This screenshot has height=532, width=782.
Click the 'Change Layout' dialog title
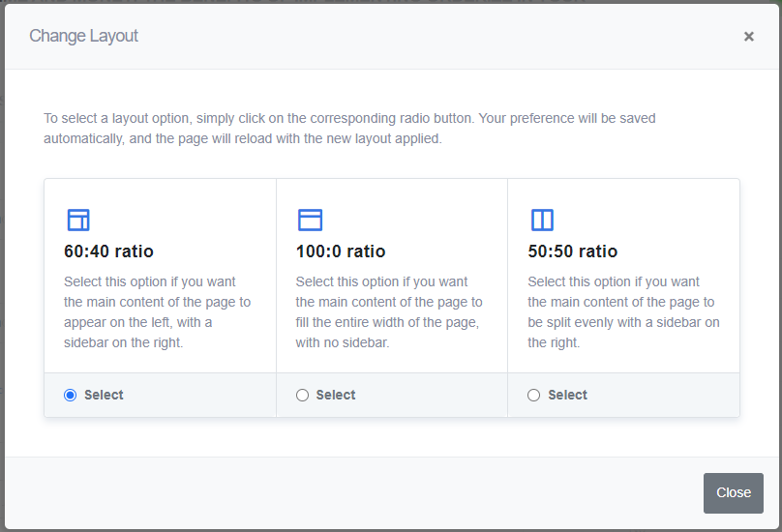click(x=83, y=36)
